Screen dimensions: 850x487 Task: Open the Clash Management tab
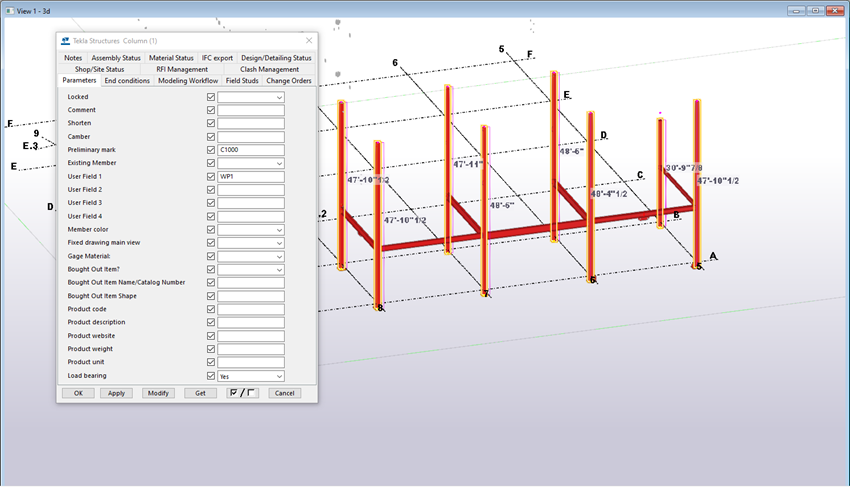pos(269,69)
